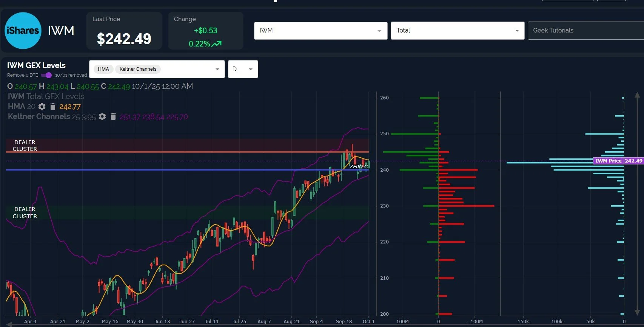Toggle Remove 0 DTE switch
Image resolution: width=644 pixels, height=327 pixels.
click(46, 75)
